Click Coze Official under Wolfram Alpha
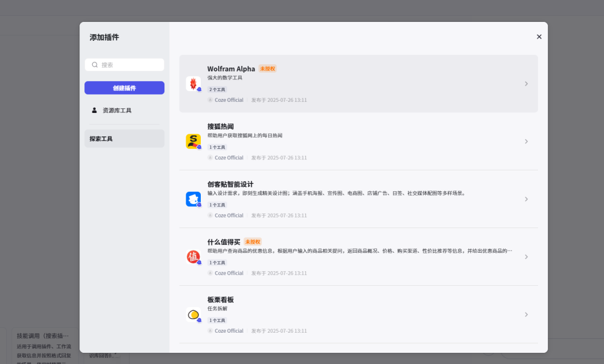 pos(229,100)
